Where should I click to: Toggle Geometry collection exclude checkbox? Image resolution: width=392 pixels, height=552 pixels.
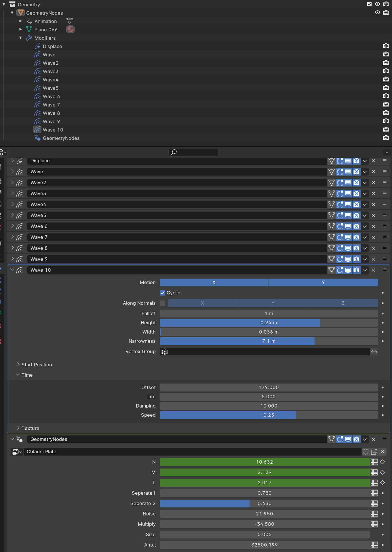(369, 4)
